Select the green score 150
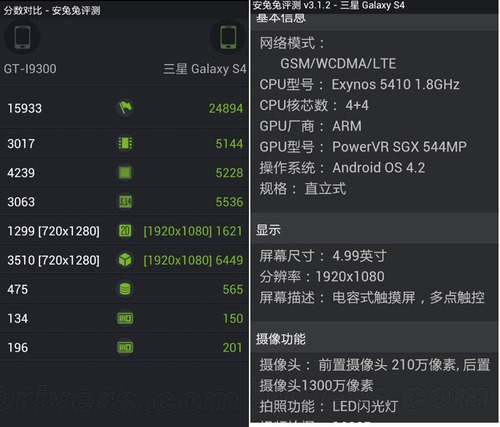 tap(233, 319)
